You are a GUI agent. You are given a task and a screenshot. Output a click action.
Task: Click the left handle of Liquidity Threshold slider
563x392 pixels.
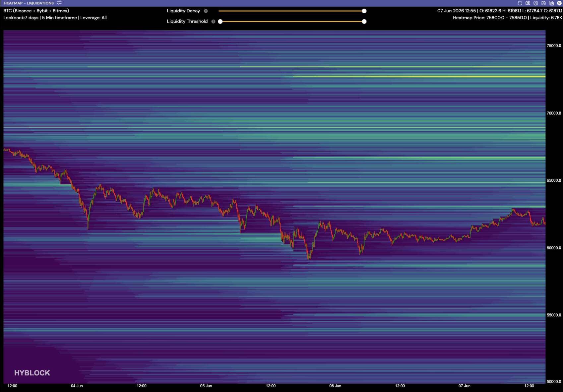pyautogui.click(x=220, y=22)
